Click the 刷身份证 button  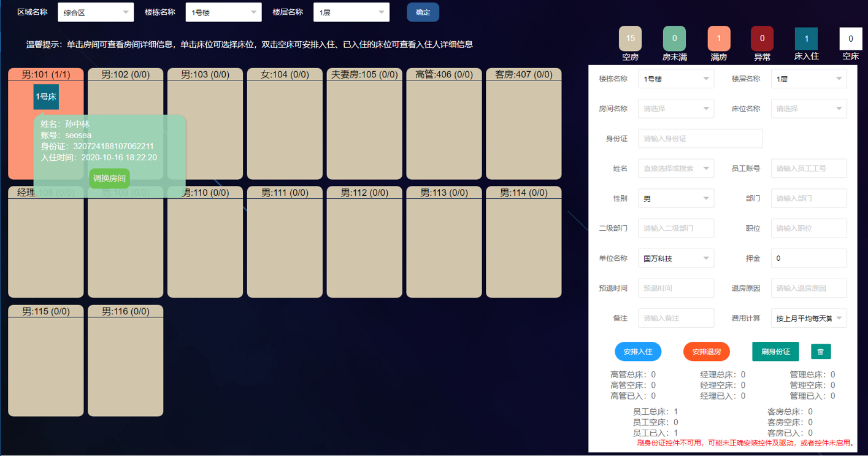click(x=775, y=352)
